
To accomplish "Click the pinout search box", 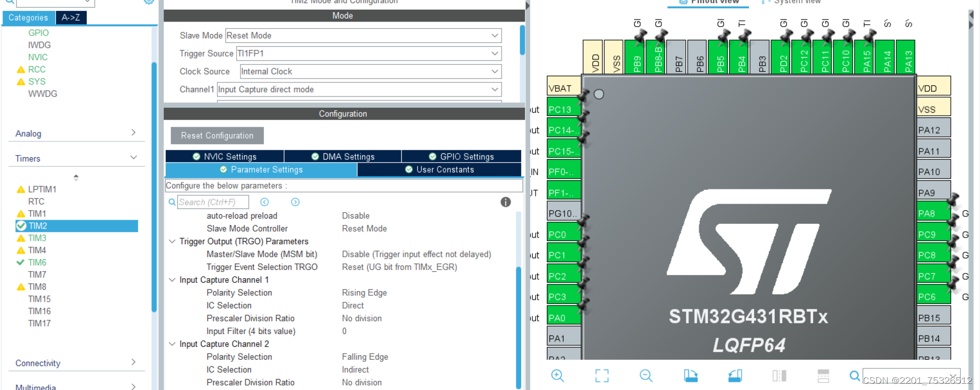I will click(x=911, y=376).
